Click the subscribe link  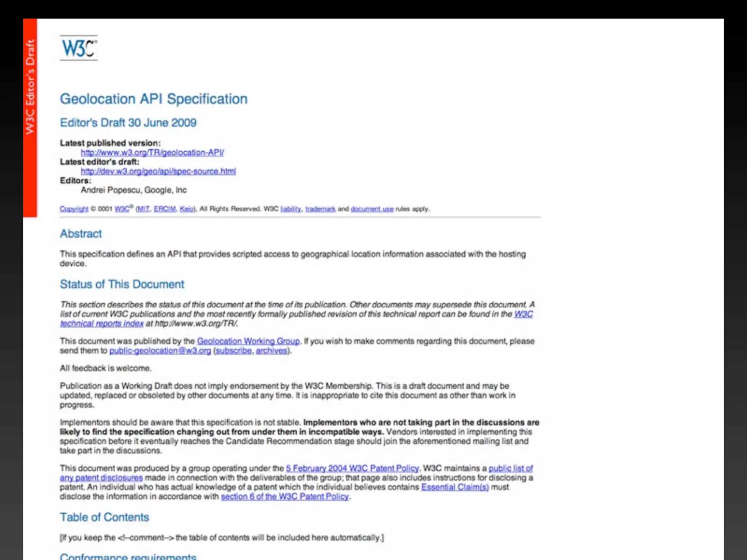click(233, 351)
